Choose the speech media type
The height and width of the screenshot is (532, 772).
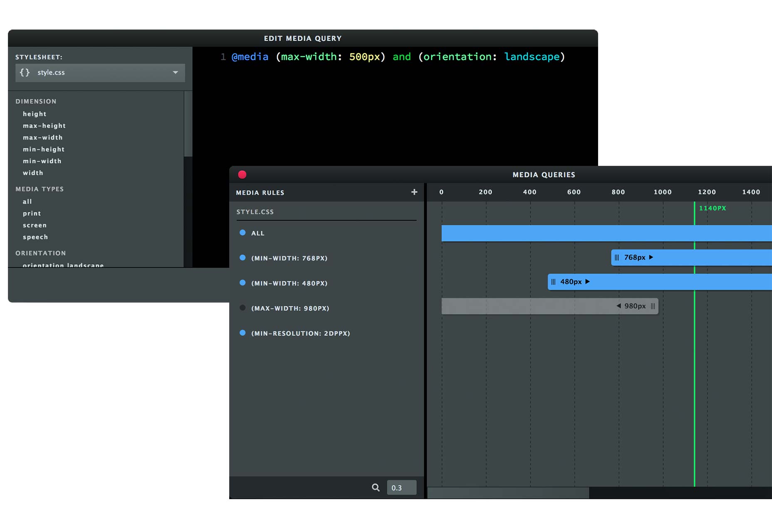[x=35, y=237]
